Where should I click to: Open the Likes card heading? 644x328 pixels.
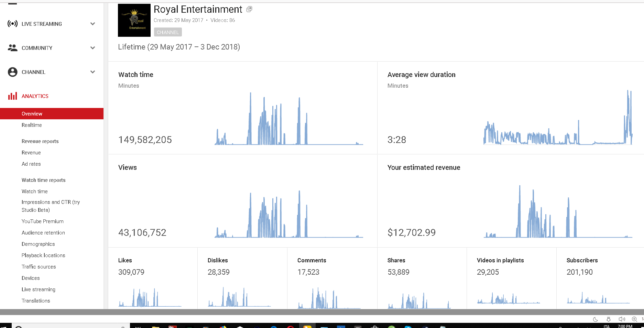coord(125,260)
